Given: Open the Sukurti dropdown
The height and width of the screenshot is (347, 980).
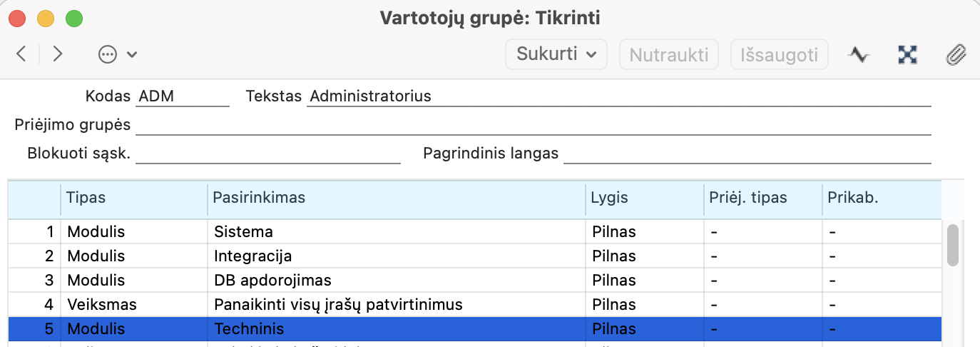Looking at the screenshot, I should 556,54.
